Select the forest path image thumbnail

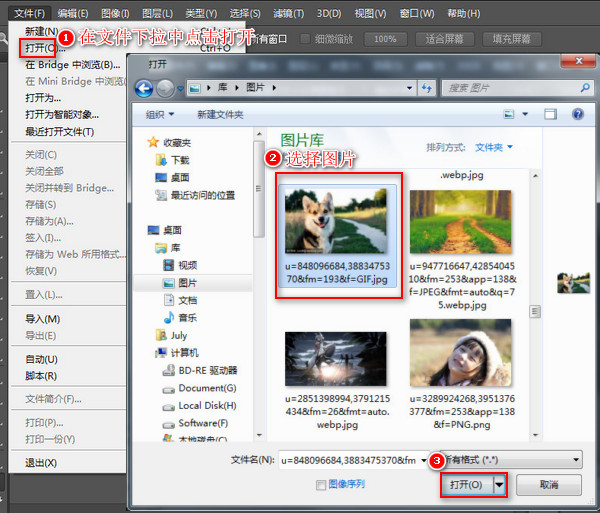461,222
